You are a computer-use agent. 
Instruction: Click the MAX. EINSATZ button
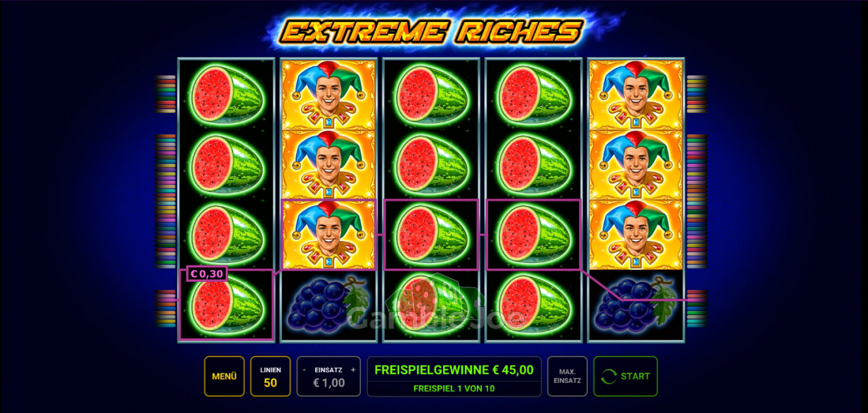(567, 376)
